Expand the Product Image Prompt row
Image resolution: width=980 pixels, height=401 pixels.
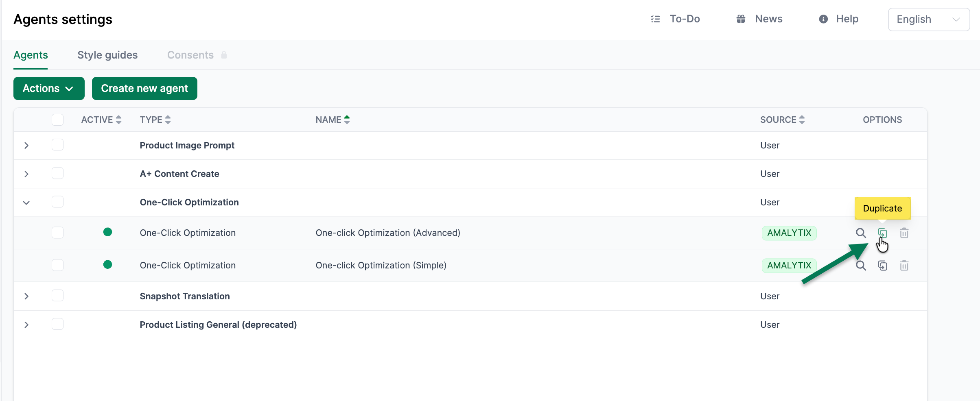pyautogui.click(x=26, y=146)
